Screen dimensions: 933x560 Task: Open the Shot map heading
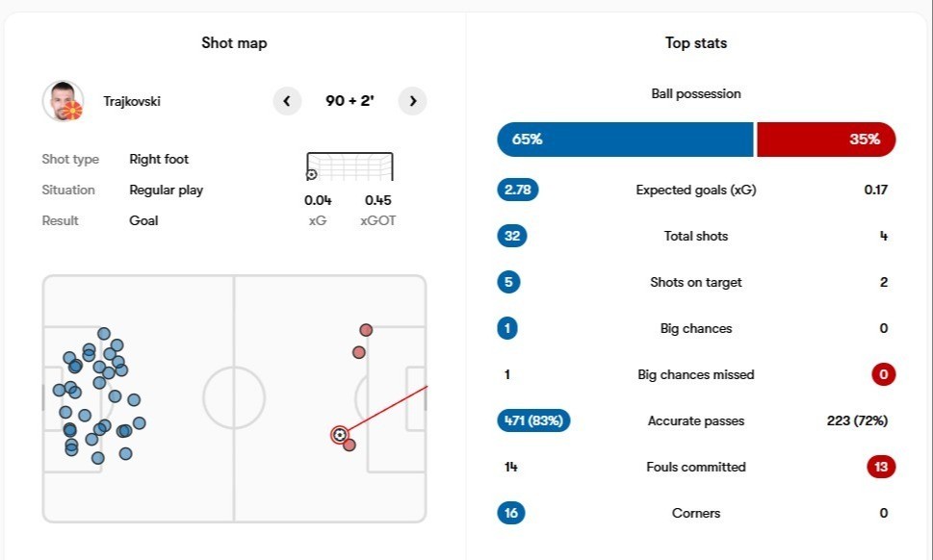(234, 43)
